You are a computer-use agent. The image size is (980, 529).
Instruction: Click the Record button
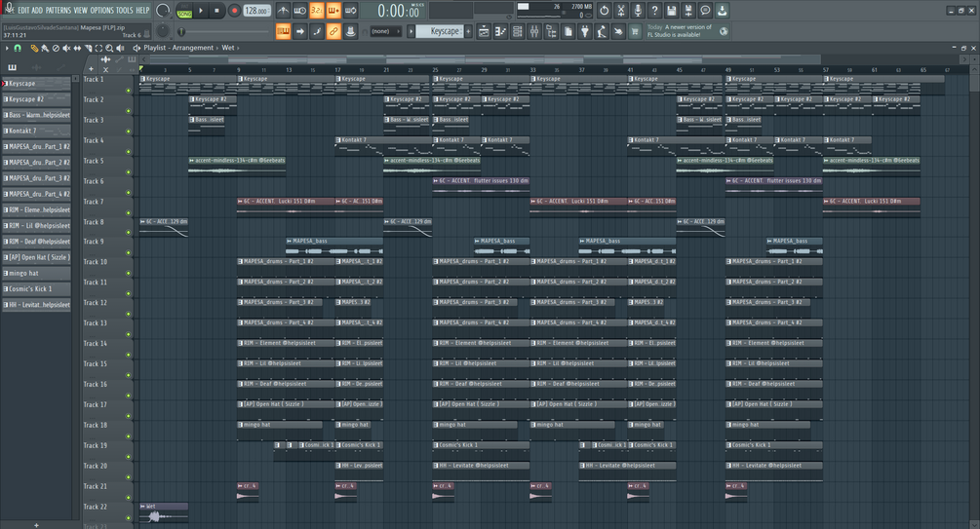tap(234, 11)
